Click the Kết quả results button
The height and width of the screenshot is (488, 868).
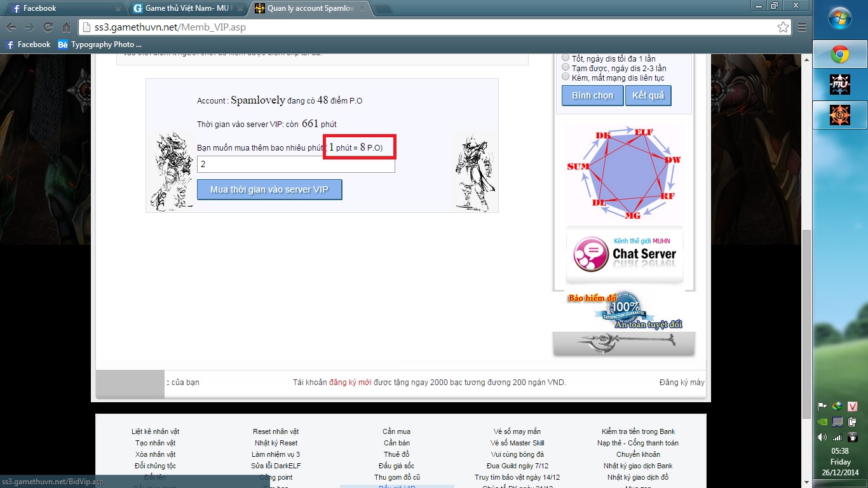(648, 95)
